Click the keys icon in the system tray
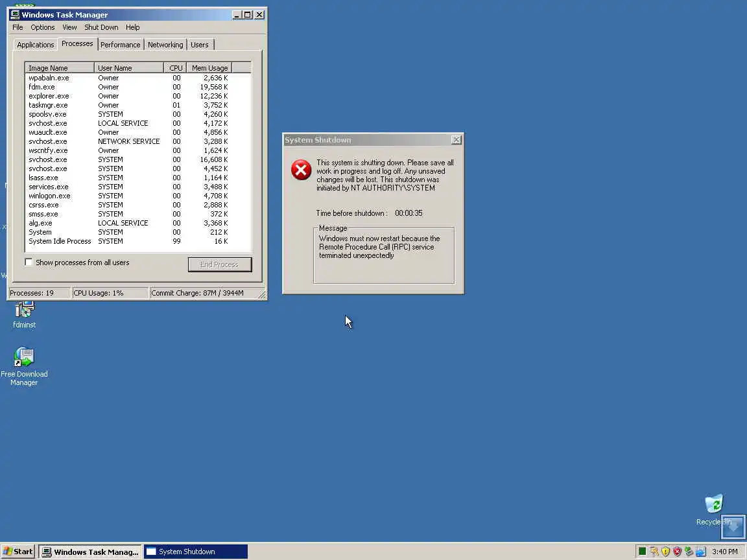 [654, 552]
